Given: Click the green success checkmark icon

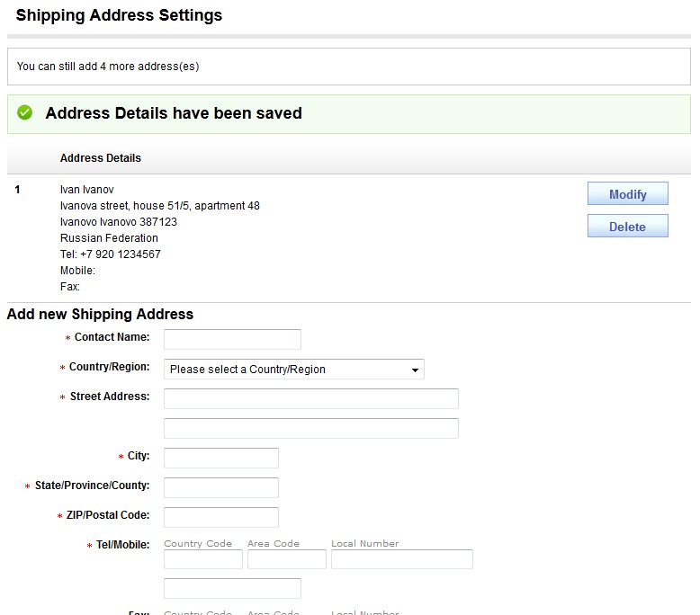Looking at the screenshot, I should [25, 113].
